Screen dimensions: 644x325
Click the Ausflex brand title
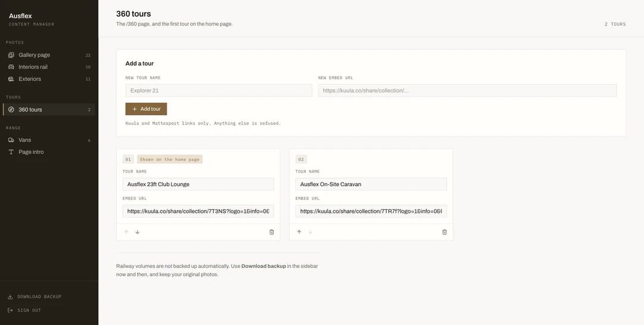tap(20, 16)
